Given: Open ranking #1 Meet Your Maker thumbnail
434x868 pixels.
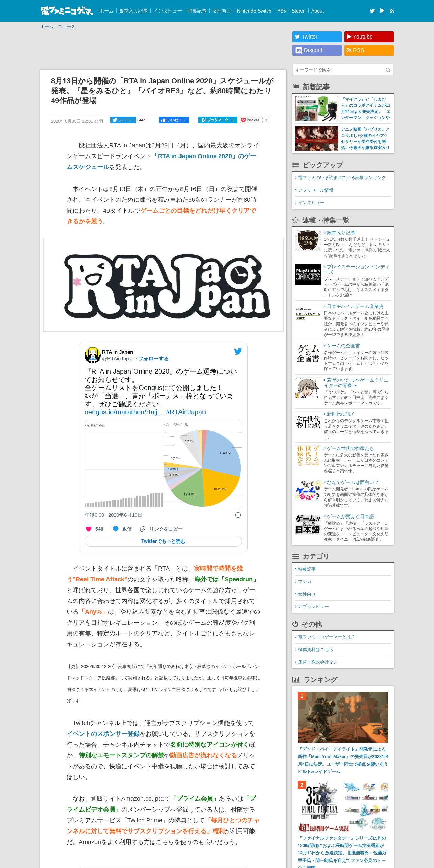Looking at the screenshot, I should (x=343, y=717).
